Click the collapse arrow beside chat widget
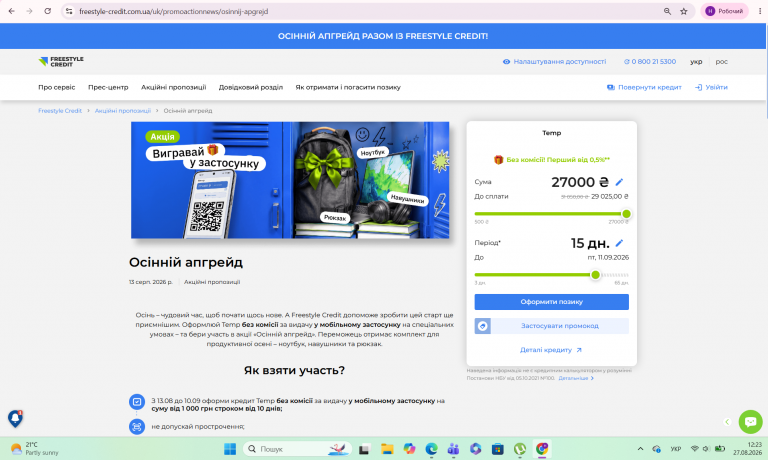Viewport: 768px width, 460px height. point(727,422)
